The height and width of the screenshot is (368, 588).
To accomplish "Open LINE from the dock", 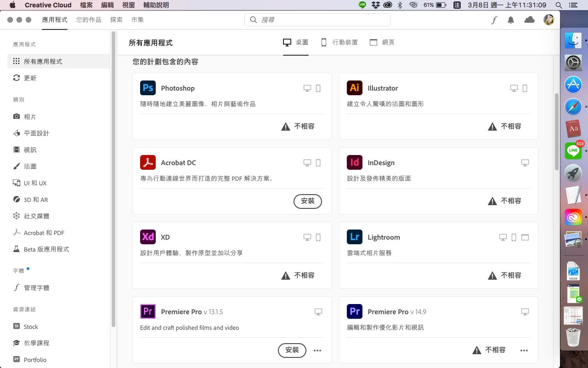I will coord(573,150).
